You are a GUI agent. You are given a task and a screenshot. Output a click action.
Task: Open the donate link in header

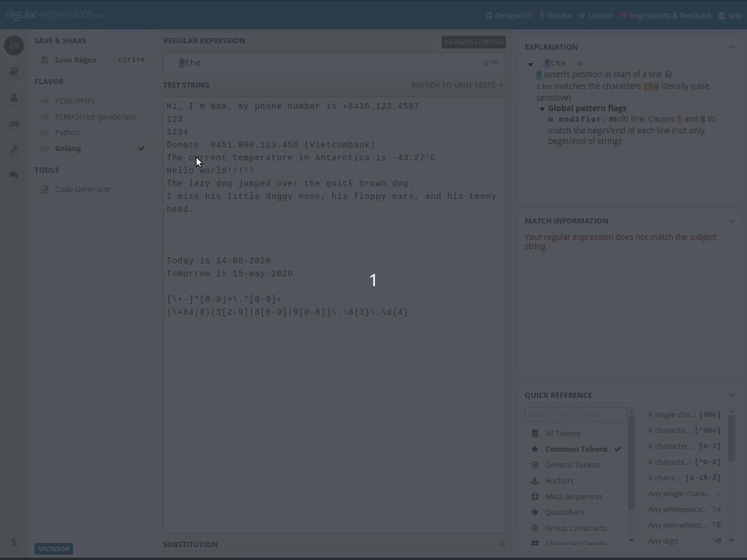555,16
